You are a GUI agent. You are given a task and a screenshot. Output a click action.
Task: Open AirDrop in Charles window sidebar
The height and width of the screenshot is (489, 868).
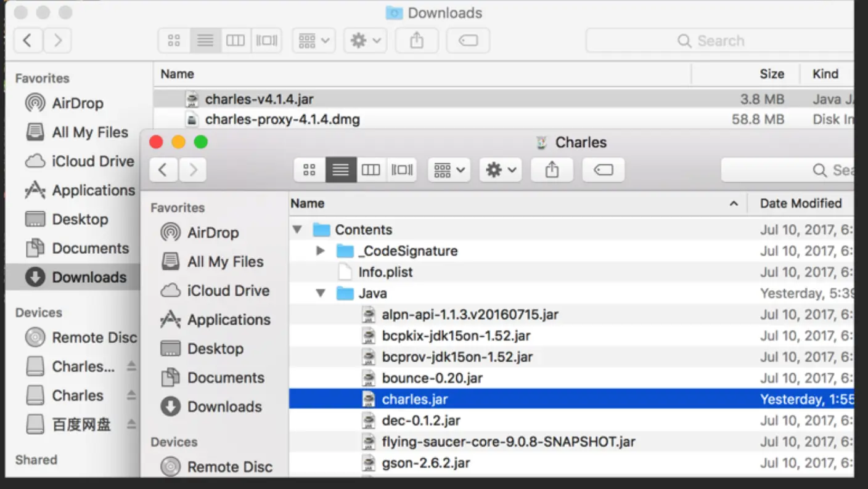tap(213, 233)
